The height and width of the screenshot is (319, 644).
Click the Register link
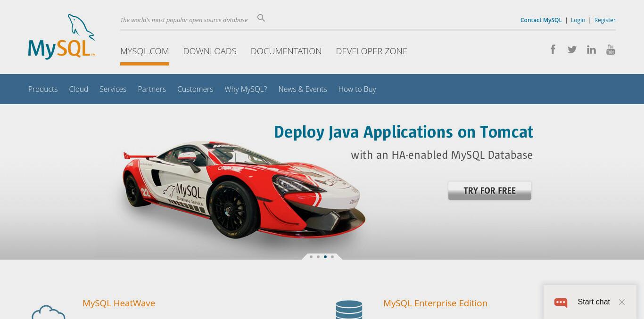(605, 20)
